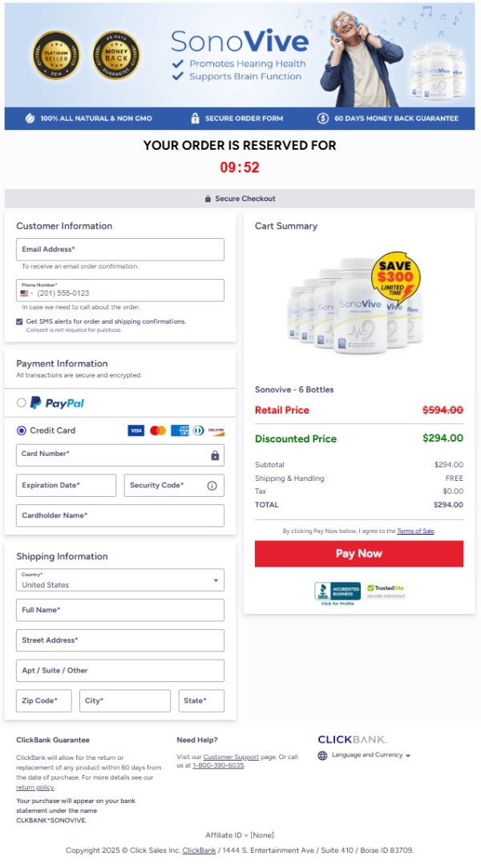
Task: Open the Terms of Sale link
Action: [415, 531]
